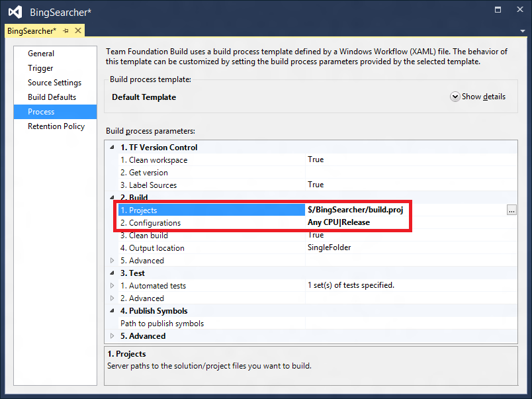Select the Output location SingleFolder value
Screen dimensions: 532x399
pyautogui.click(x=329, y=248)
